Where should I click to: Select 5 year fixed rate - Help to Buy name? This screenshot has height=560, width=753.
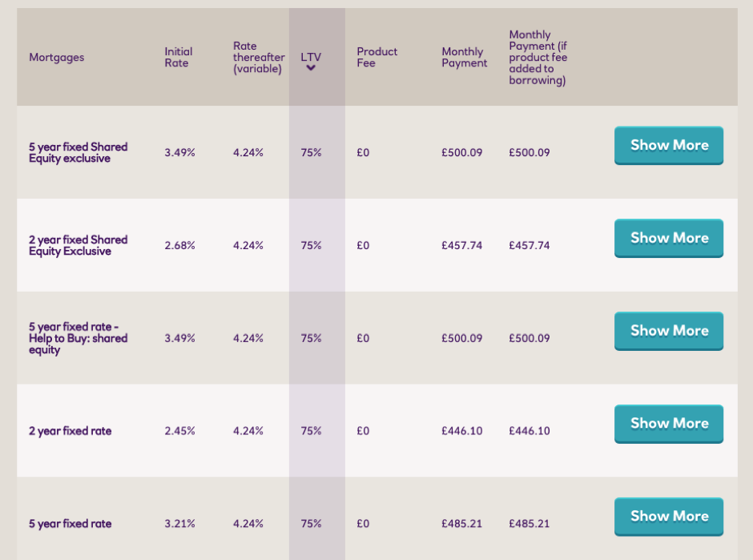78,338
